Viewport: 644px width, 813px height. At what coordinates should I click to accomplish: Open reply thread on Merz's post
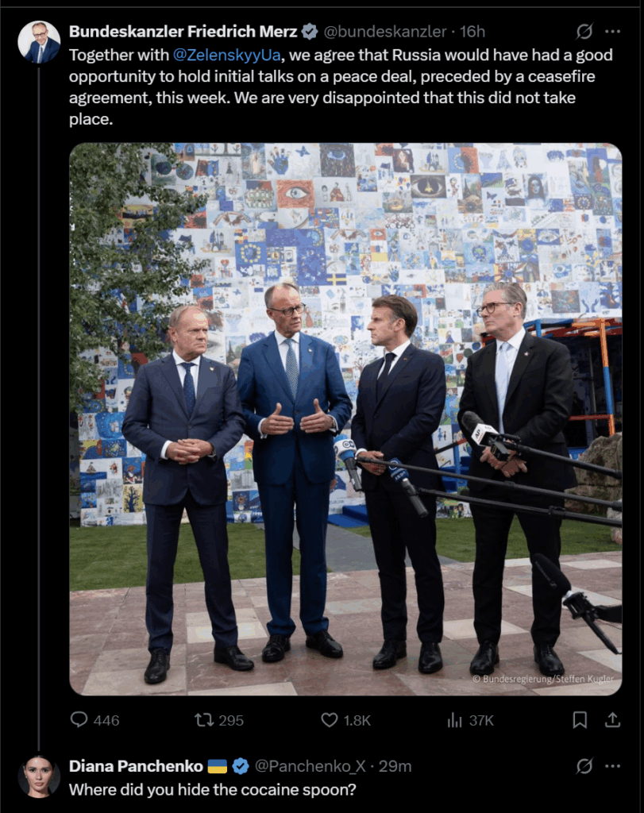94,719
